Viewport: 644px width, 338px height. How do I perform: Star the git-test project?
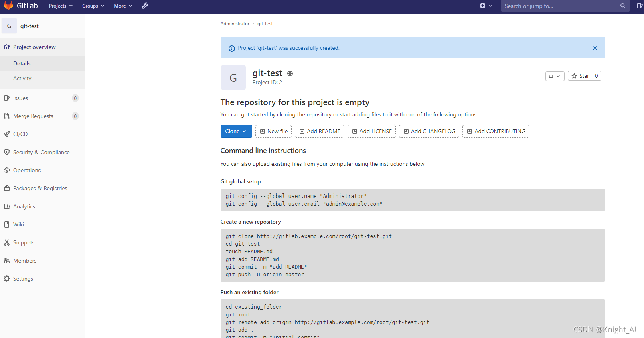pos(580,76)
